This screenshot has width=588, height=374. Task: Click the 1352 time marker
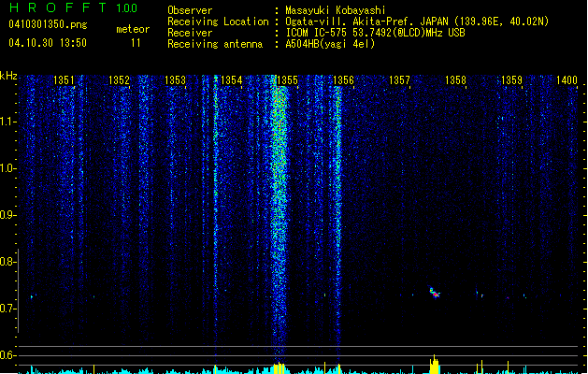(x=119, y=80)
